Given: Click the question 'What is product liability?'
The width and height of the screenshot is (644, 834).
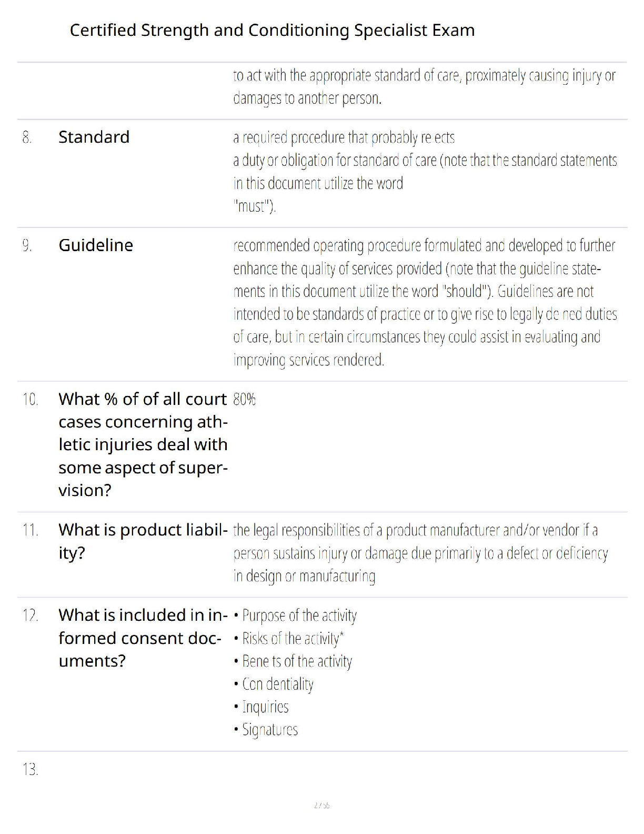Looking at the screenshot, I should [x=143, y=541].
